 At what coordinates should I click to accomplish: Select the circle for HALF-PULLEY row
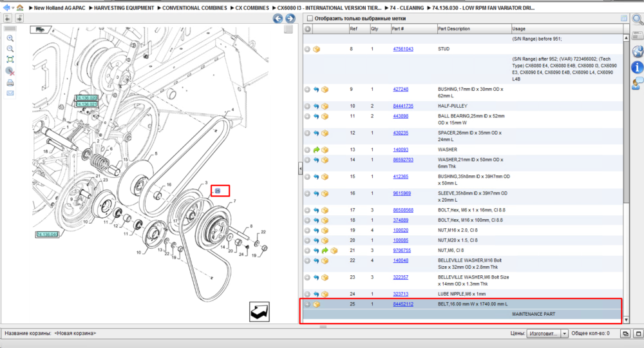point(307,106)
